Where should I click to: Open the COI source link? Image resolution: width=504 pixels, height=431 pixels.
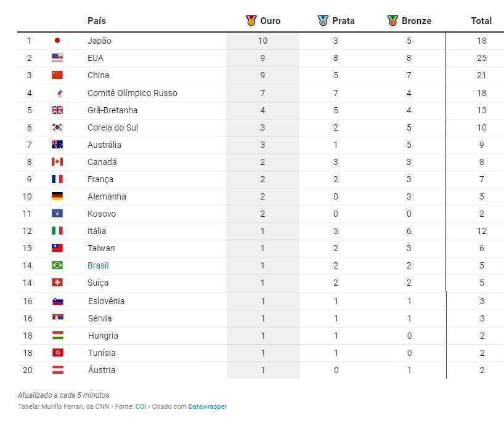[x=140, y=406]
